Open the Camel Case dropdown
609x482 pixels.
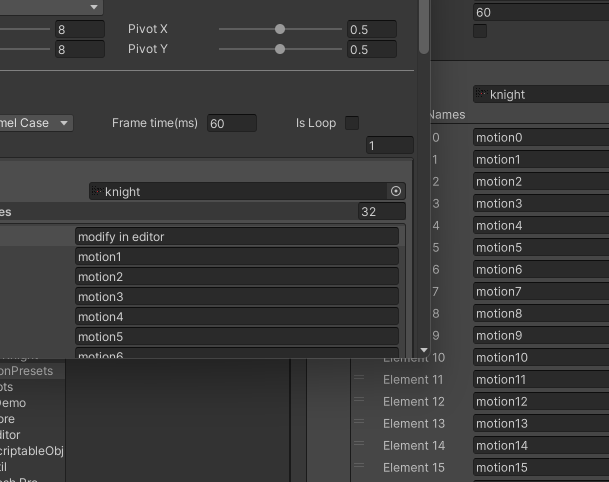click(36, 123)
